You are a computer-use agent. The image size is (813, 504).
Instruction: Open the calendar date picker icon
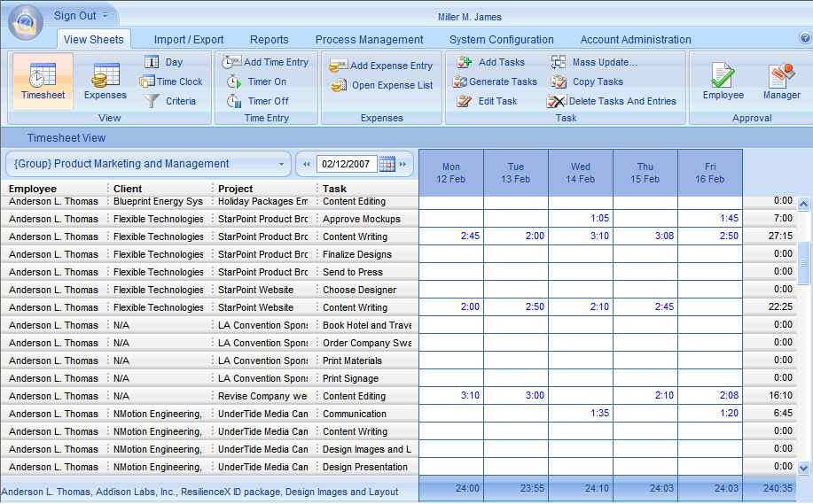[x=387, y=164]
